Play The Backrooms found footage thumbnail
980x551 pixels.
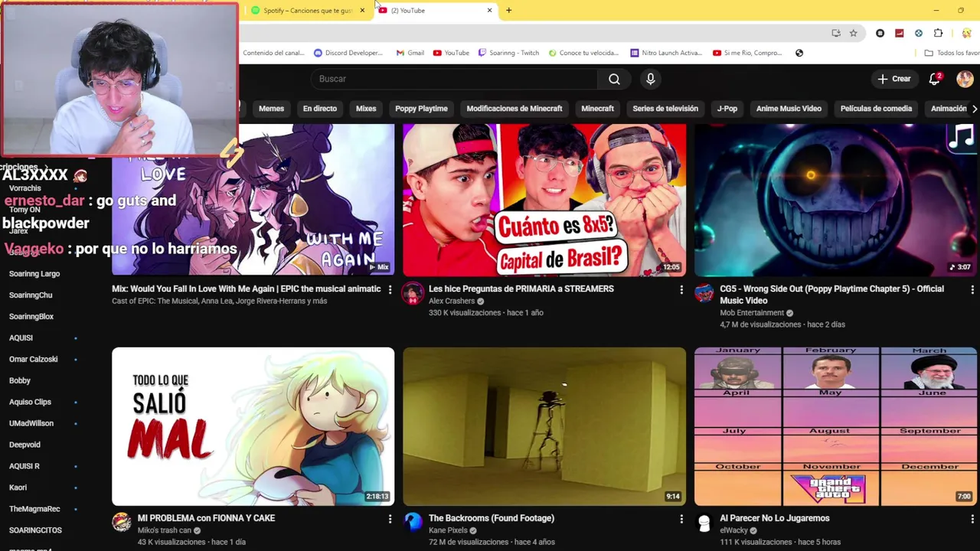[x=544, y=427]
